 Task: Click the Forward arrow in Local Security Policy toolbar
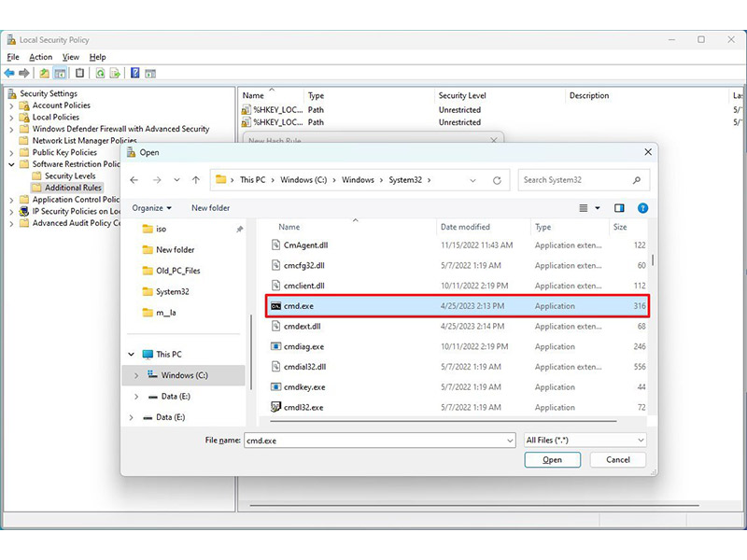tap(24, 74)
